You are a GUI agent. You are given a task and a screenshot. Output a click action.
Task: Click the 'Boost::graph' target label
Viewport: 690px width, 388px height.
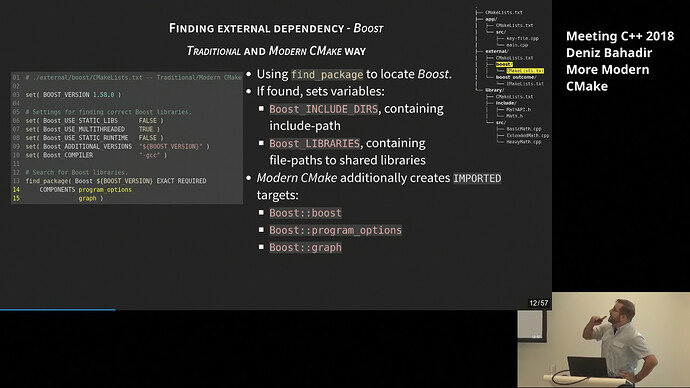(305, 247)
